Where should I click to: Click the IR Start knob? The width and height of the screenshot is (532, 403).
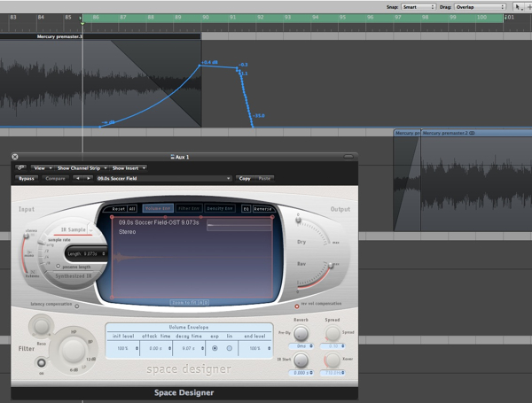coord(301,360)
